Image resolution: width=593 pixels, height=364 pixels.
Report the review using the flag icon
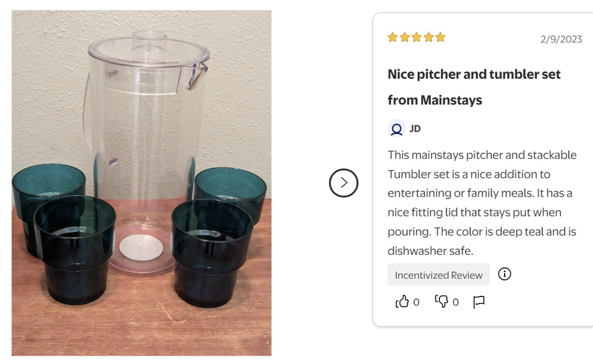click(x=478, y=301)
